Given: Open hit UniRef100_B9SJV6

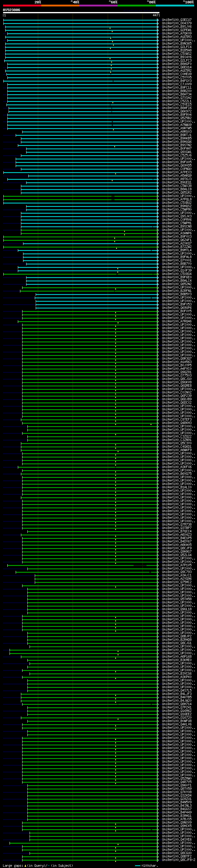Looking at the screenshot, I should [176, 26].
